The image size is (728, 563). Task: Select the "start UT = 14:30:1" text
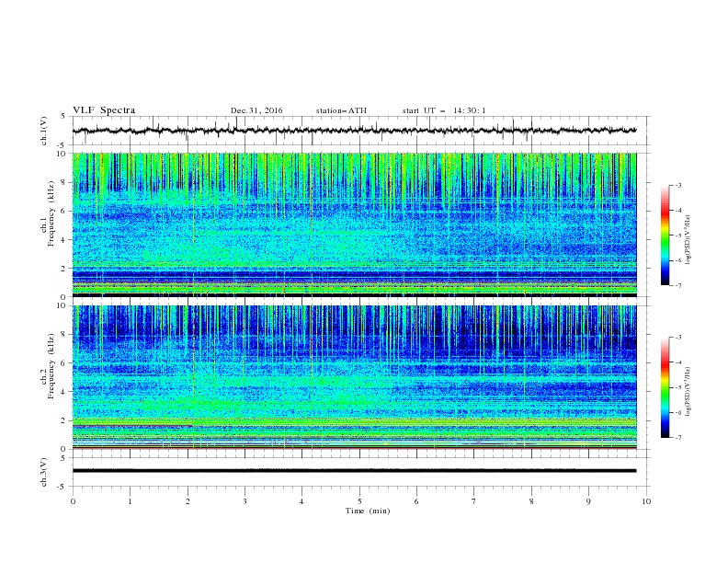444,110
